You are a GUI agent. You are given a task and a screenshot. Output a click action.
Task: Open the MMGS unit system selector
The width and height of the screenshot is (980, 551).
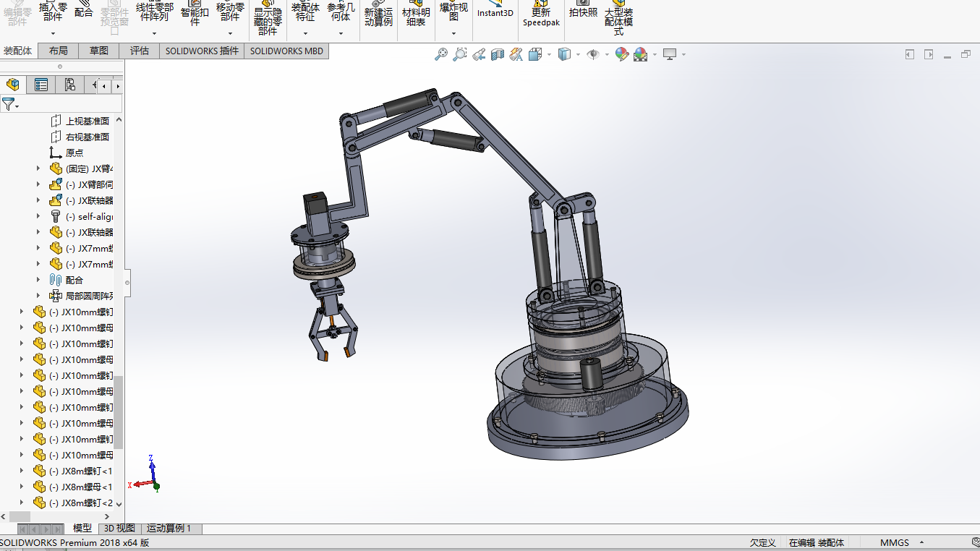point(895,542)
